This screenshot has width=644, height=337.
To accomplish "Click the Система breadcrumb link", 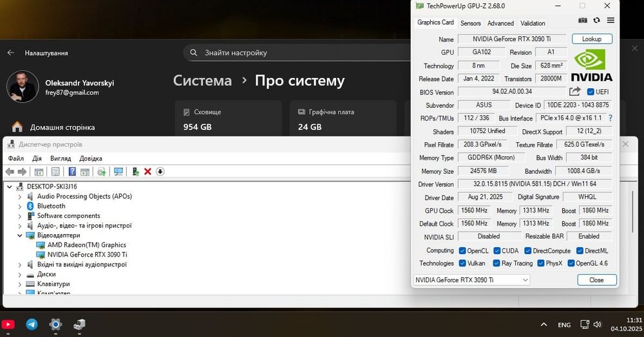I will [202, 81].
